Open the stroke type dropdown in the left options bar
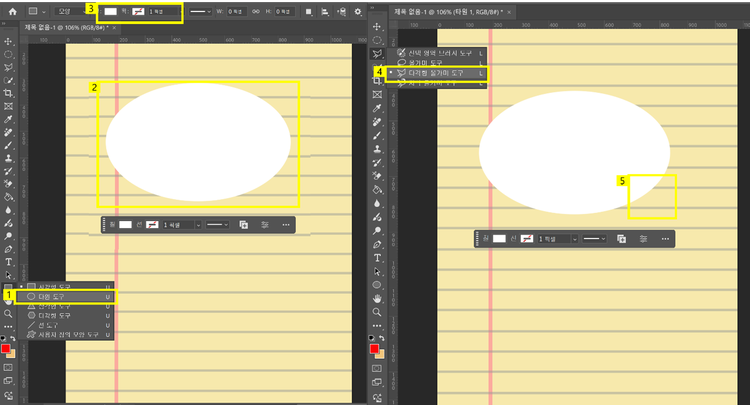This screenshot has width=750, height=405. tap(200, 11)
